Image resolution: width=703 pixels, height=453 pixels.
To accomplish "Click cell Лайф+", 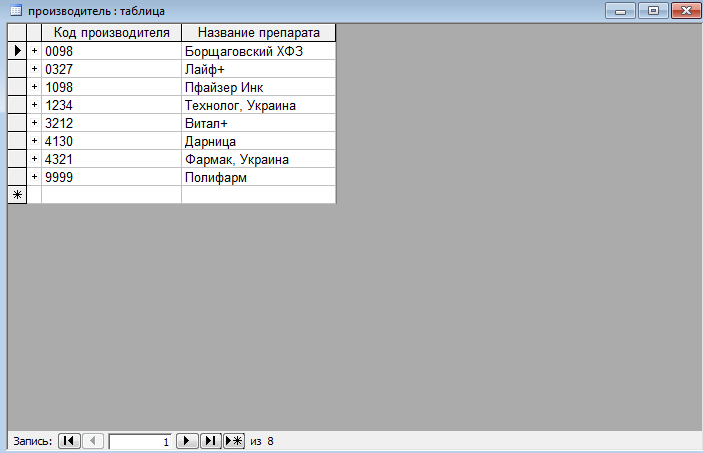I will click(x=259, y=69).
